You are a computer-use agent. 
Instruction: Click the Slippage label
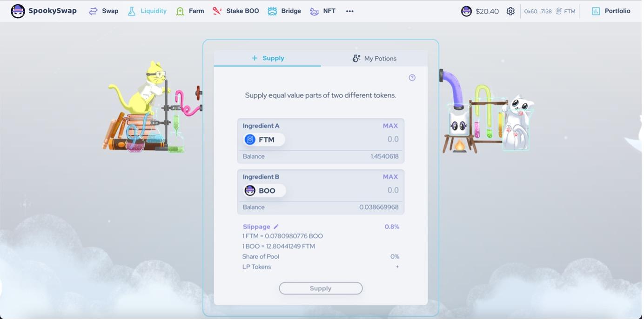point(256,227)
